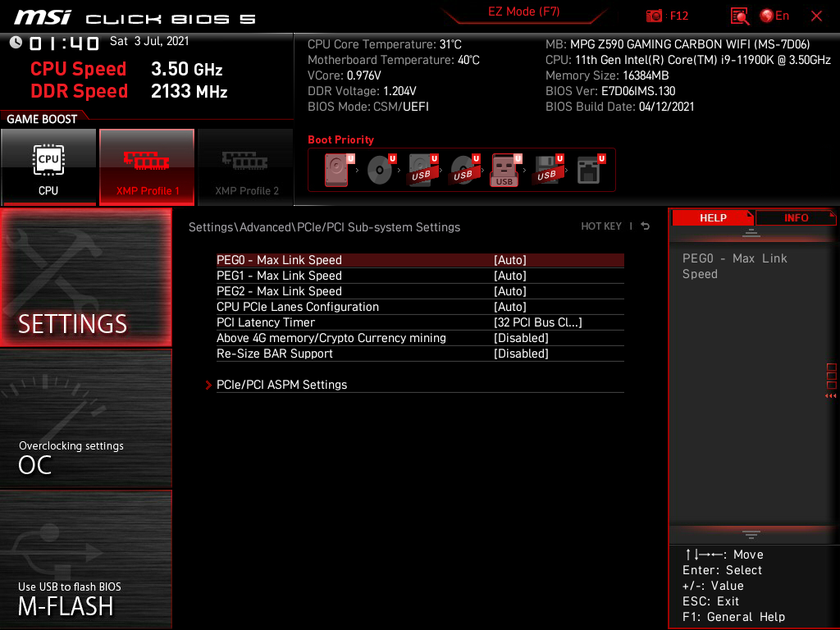Toggle the CPU Game Boost button

pos(48,167)
